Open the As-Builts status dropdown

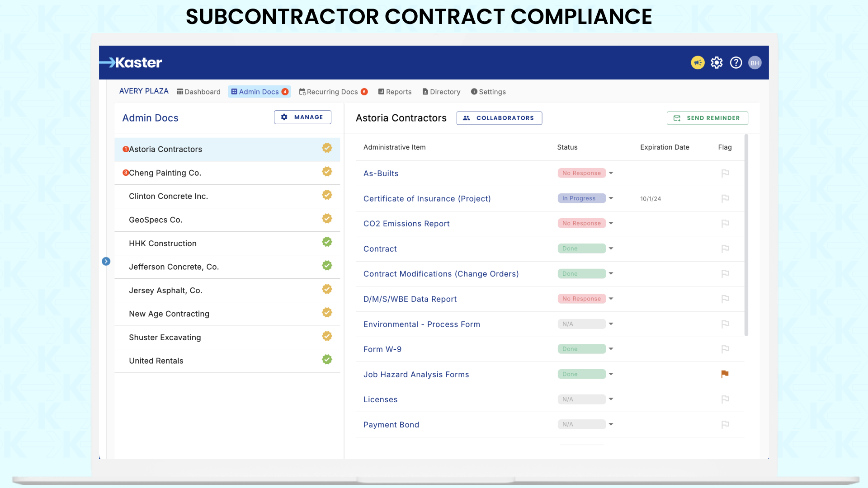click(x=611, y=174)
